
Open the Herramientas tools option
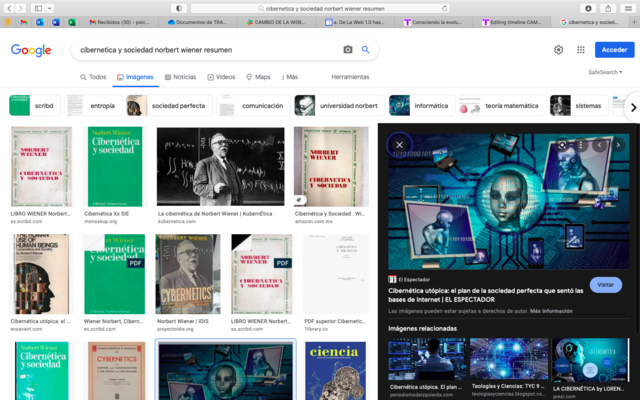coord(350,77)
